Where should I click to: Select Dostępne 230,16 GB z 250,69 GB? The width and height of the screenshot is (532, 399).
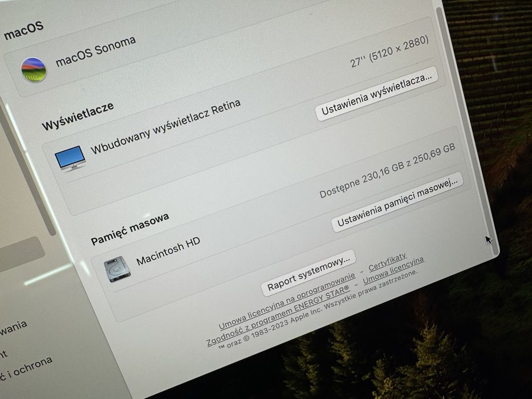pos(387,170)
